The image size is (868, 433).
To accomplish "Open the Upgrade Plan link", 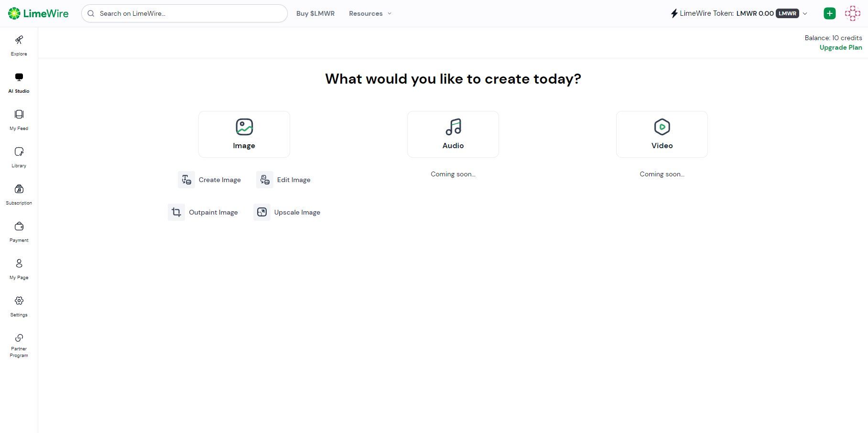I will click(840, 47).
